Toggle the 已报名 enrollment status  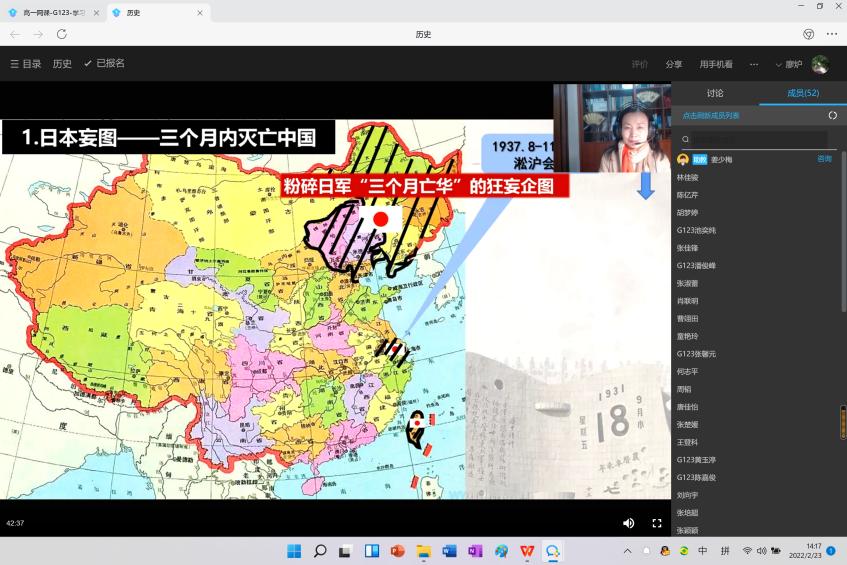(x=104, y=64)
